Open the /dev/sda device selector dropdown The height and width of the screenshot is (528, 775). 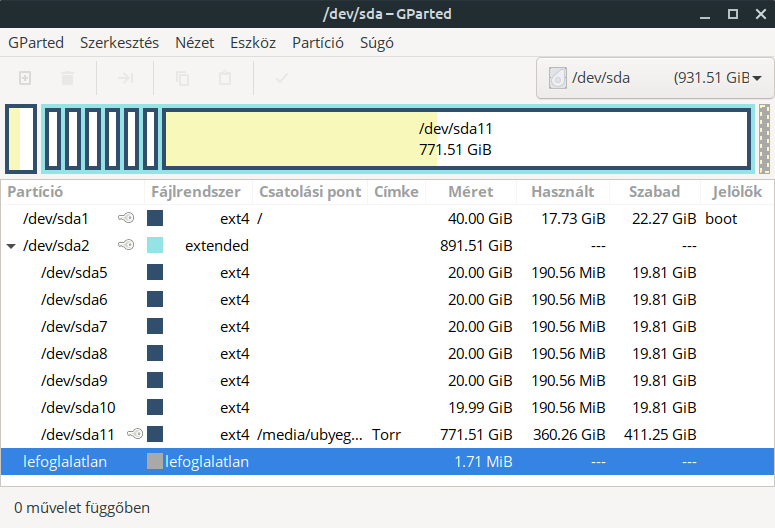click(x=655, y=78)
